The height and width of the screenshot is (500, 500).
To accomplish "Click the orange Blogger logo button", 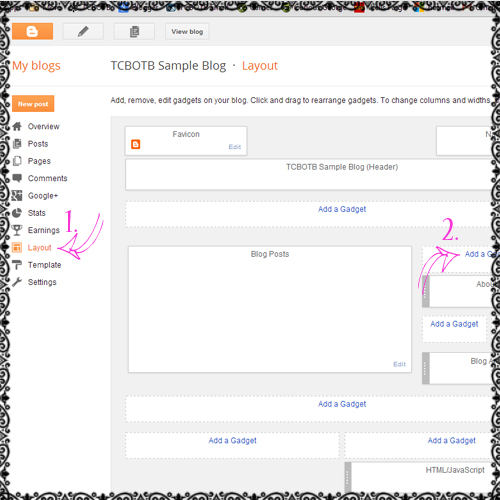I will tap(32, 31).
